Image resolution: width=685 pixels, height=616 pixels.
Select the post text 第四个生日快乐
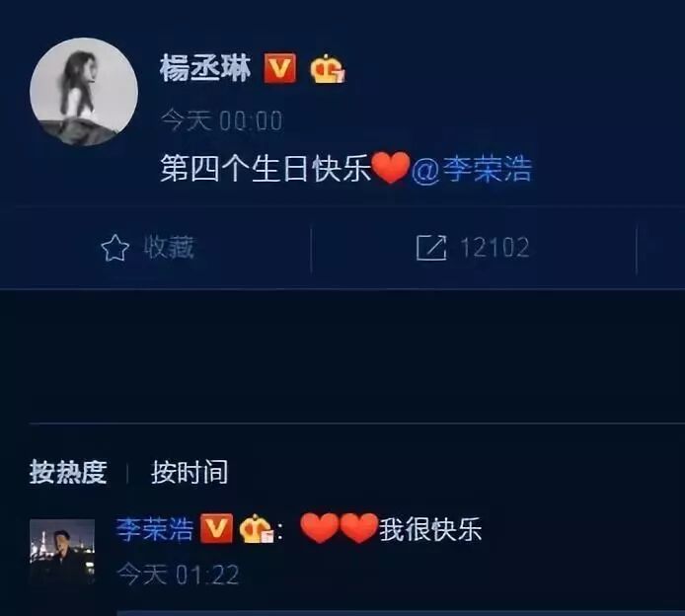[x=266, y=169]
